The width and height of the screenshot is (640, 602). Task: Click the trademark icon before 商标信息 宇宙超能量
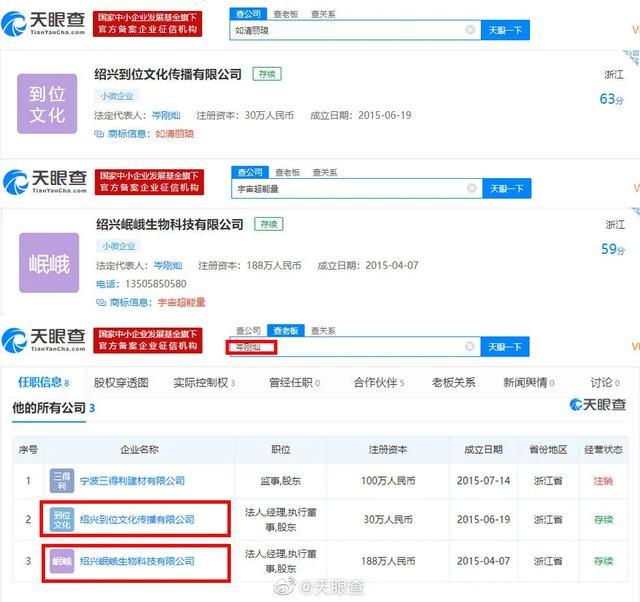[101, 302]
